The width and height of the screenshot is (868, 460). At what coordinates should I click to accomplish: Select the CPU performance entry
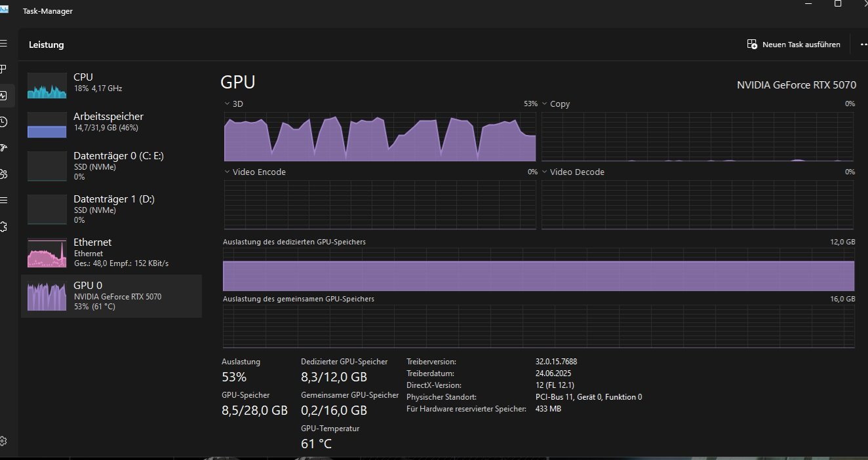pyautogui.click(x=111, y=85)
